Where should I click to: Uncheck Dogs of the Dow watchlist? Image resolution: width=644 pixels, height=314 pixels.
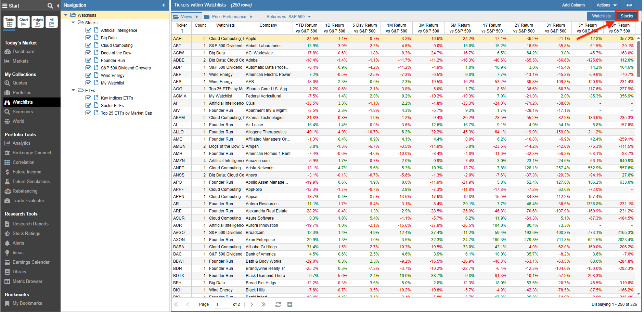click(x=88, y=53)
